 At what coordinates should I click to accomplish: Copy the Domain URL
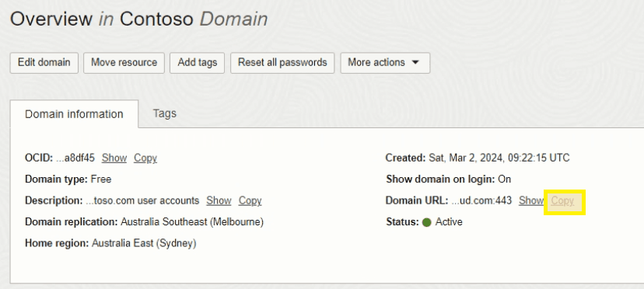click(x=562, y=200)
